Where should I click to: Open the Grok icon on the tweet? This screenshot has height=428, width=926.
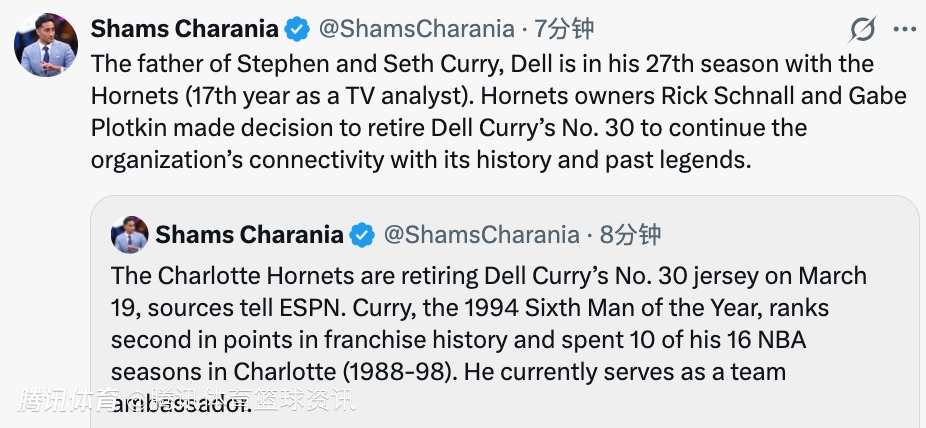(862, 30)
